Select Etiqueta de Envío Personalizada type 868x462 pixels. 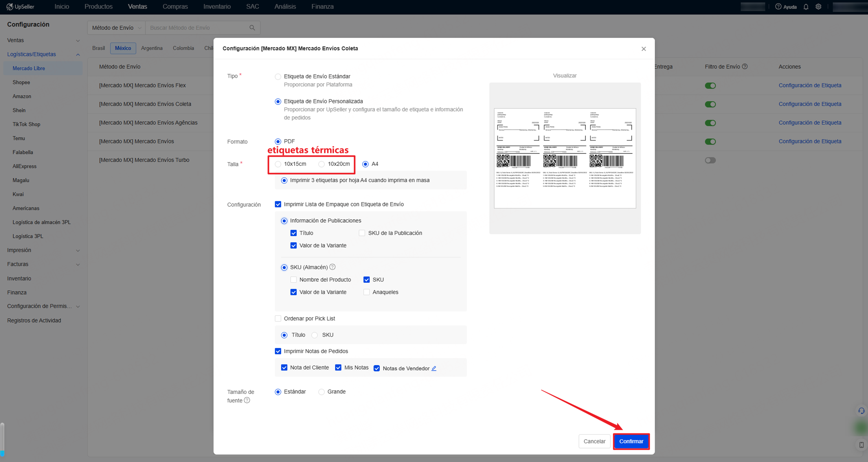click(278, 101)
